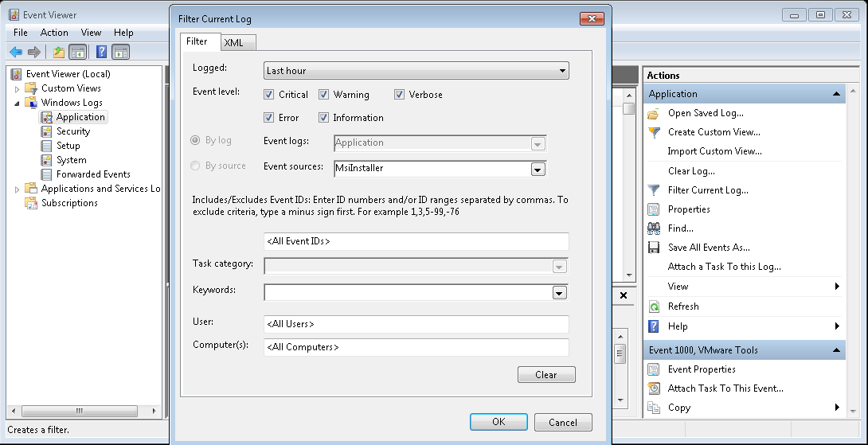This screenshot has width=868, height=445.
Task: Click the Forward arrow toolbar icon
Action: coord(34,52)
